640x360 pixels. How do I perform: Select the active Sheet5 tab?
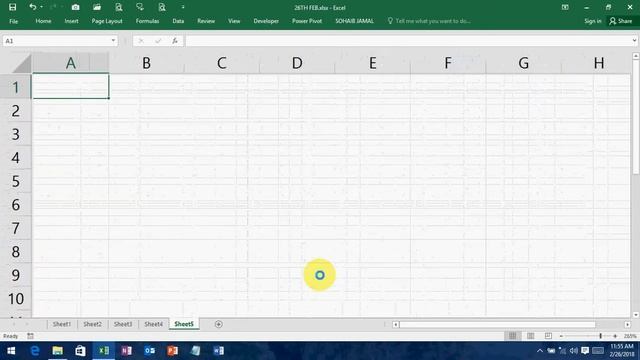[184, 324]
